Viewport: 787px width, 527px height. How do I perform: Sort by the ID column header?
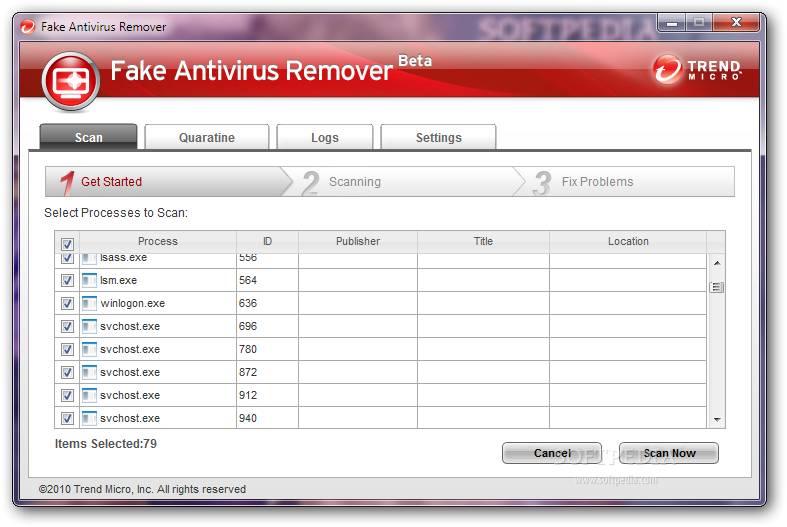(x=268, y=241)
